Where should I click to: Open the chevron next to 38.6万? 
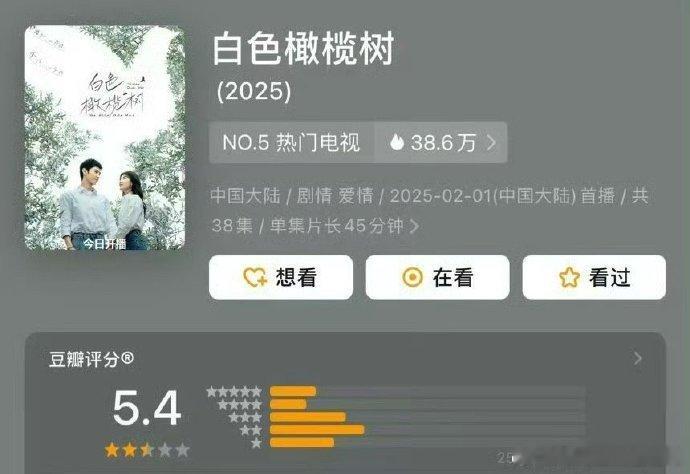pos(492,142)
